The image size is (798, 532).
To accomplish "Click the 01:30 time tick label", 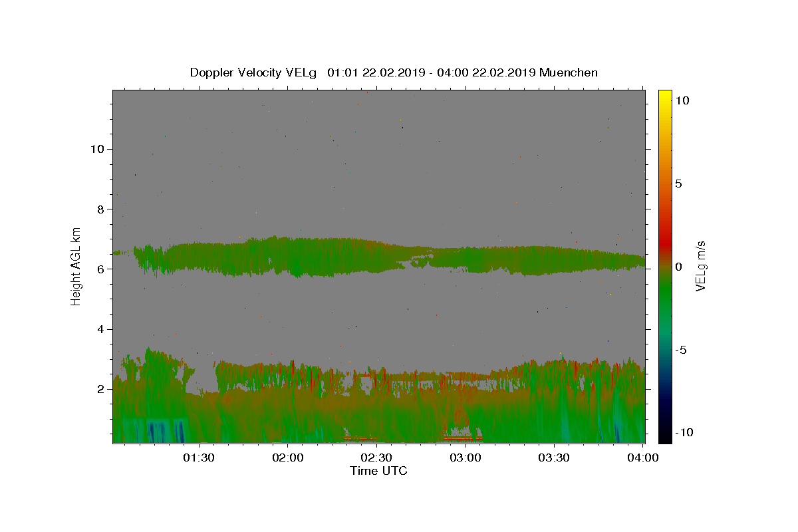I will [198, 458].
